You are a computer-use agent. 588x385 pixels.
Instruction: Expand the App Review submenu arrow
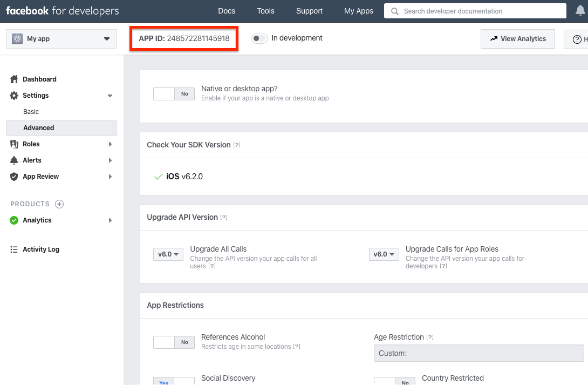110,177
